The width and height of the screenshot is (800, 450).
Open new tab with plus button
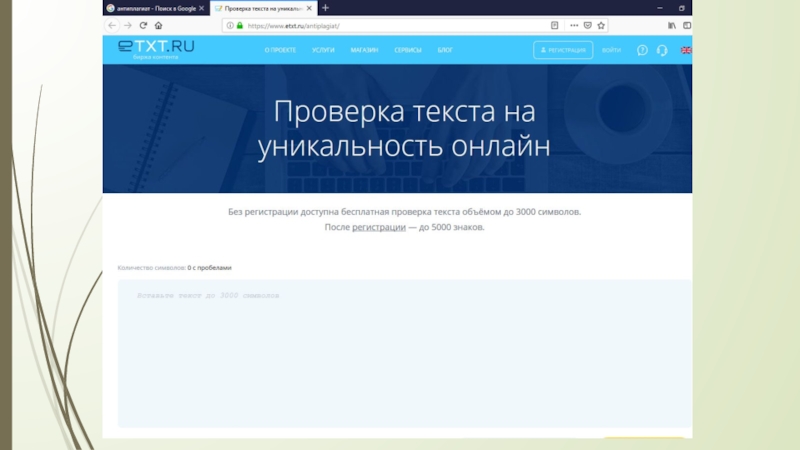pyautogui.click(x=325, y=8)
